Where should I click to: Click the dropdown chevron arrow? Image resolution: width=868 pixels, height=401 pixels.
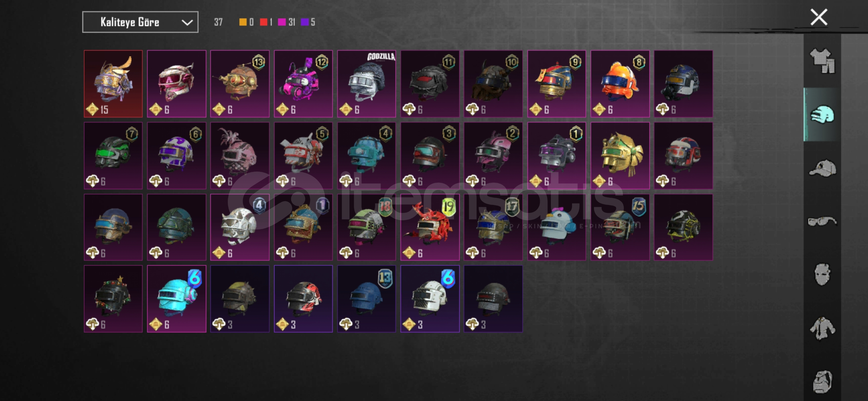[x=187, y=23]
